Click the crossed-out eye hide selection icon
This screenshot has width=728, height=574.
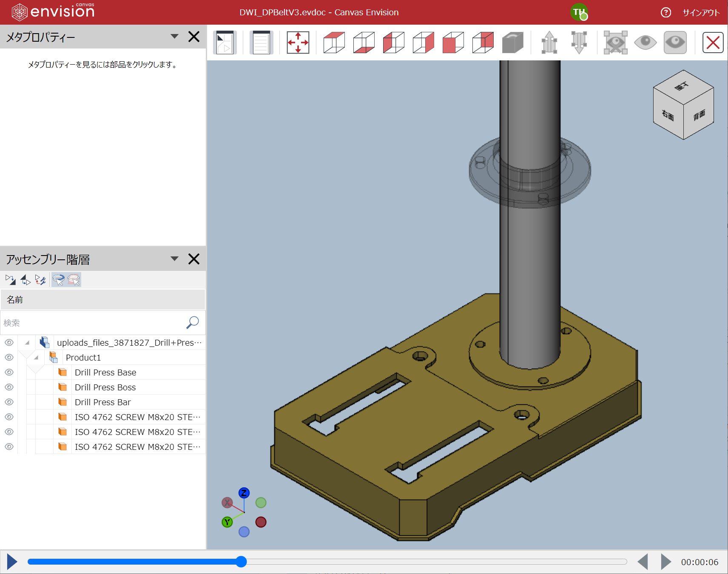pyautogui.click(x=615, y=43)
